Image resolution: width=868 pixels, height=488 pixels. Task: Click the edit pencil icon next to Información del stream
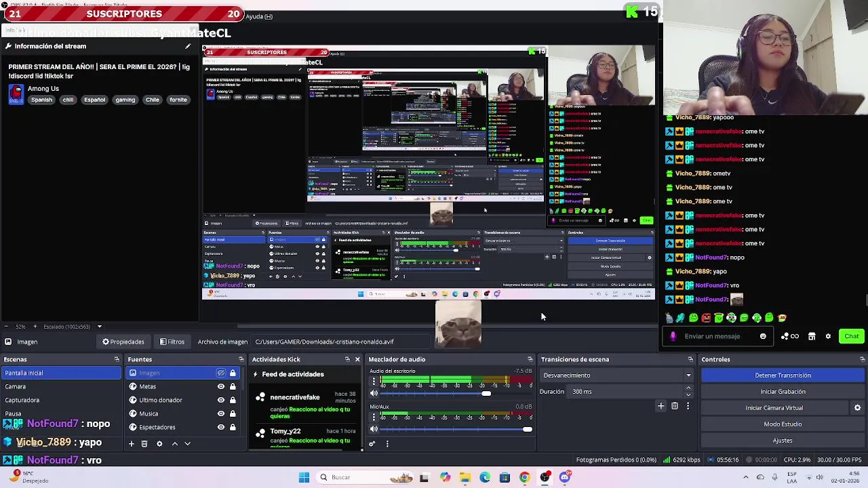(x=188, y=46)
